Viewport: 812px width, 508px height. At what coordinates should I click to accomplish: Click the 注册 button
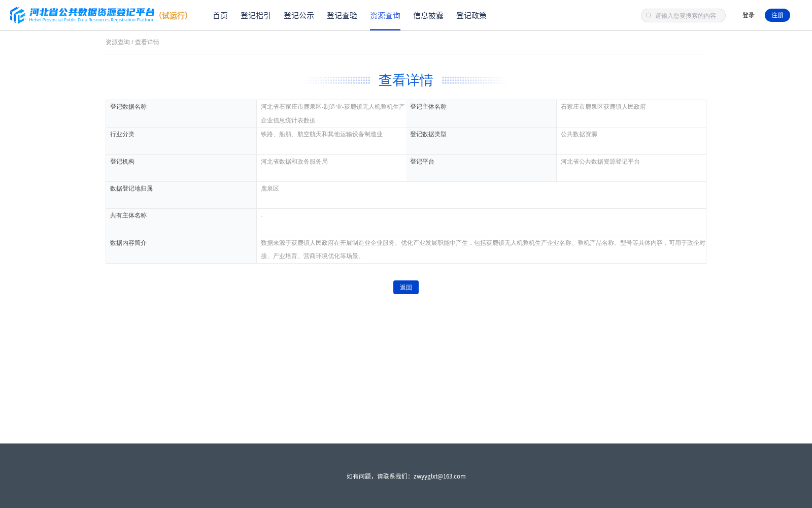click(777, 15)
